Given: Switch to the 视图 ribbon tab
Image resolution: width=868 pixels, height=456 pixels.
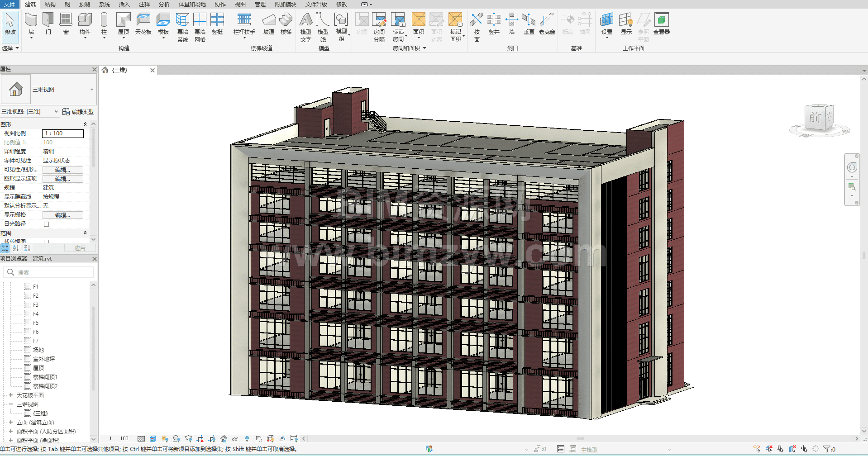Looking at the screenshot, I should [x=240, y=4].
